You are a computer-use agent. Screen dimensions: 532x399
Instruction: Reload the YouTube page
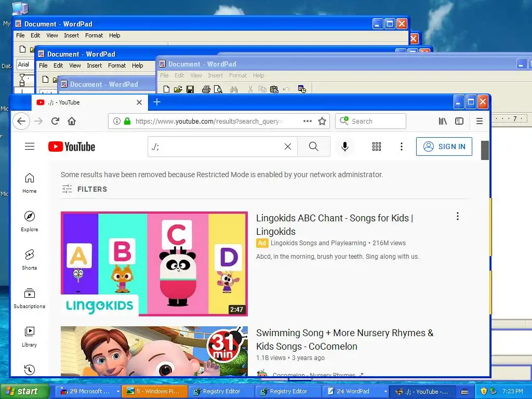55,121
